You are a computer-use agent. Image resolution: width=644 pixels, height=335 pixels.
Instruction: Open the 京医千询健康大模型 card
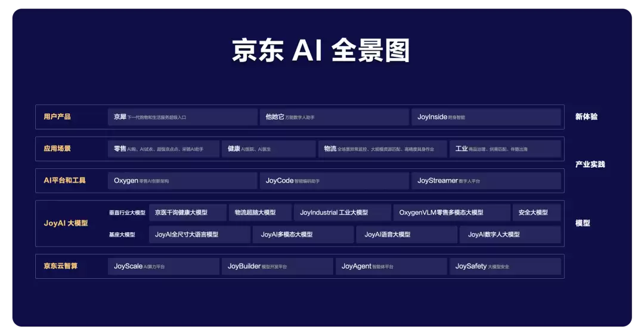coord(188,213)
